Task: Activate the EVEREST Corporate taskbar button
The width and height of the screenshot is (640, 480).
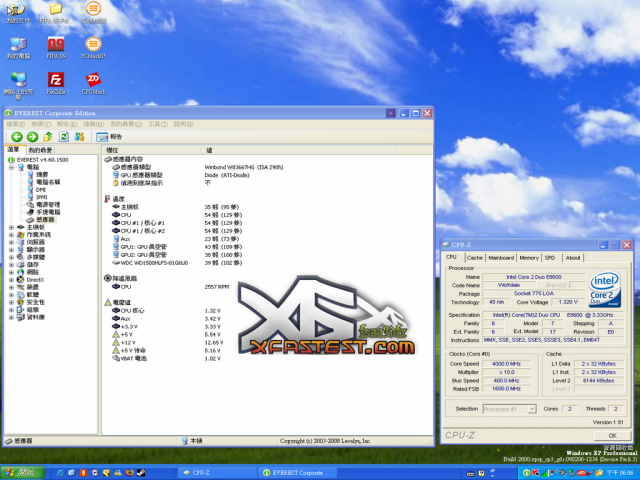Action: (297, 473)
